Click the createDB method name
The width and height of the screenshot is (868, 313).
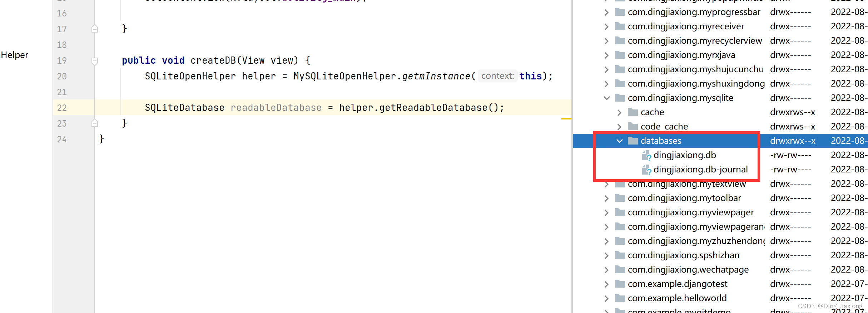[213, 60]
